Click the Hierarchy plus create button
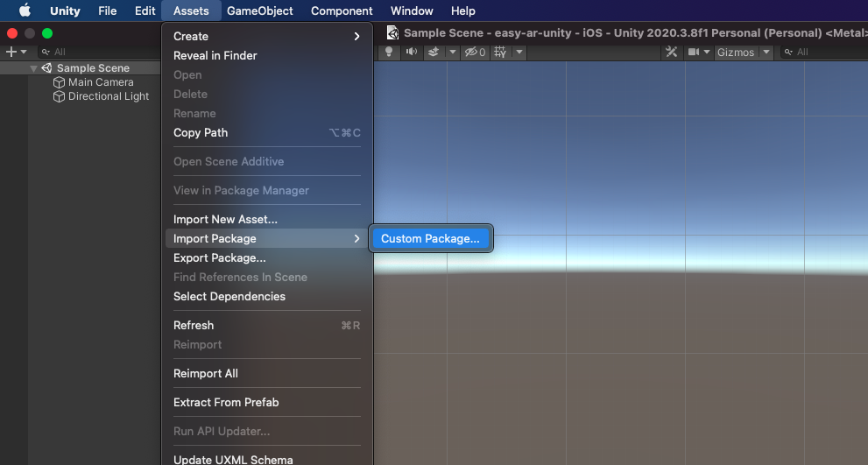Viewport: 868px width, 465px height. [x=16, y=52]
